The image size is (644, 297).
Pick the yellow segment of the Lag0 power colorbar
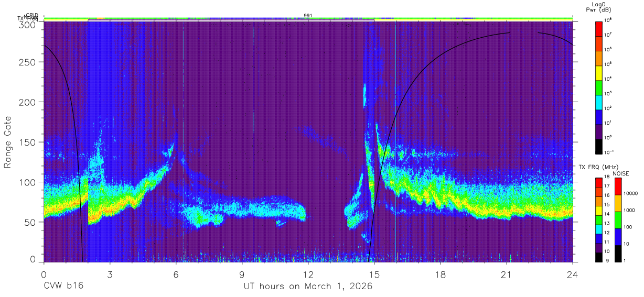(598, 72)
